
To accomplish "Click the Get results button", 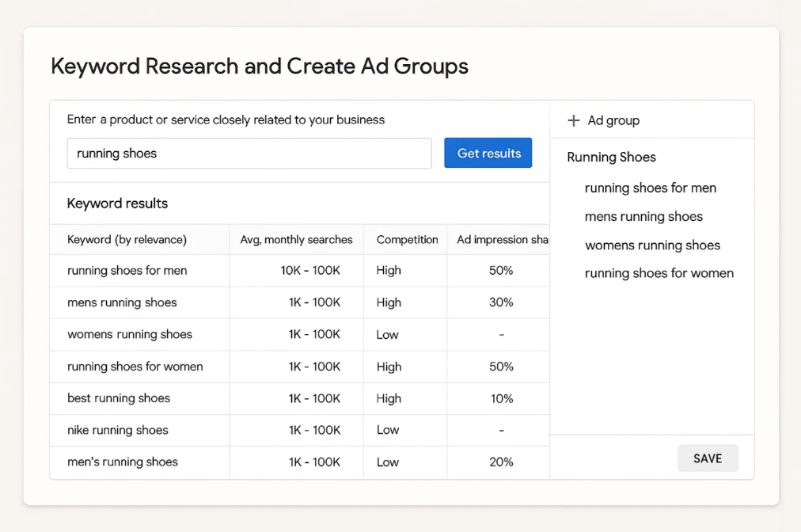I will [488, 153].
